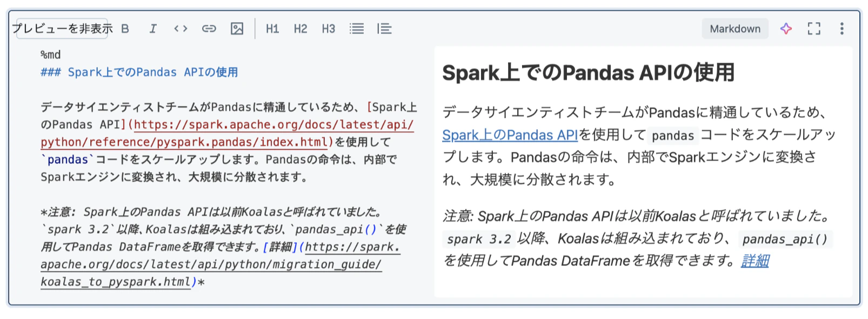Apply Heading 2 style with H2
The image size is (868, 319).
pyautogui.click(x=301, y=29)
